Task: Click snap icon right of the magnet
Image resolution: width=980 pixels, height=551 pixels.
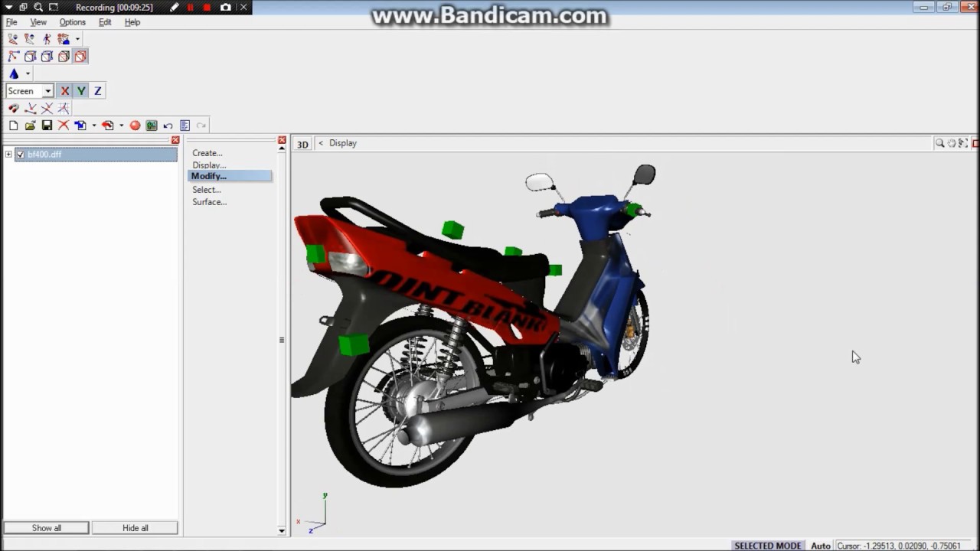Action: [31, 109]
